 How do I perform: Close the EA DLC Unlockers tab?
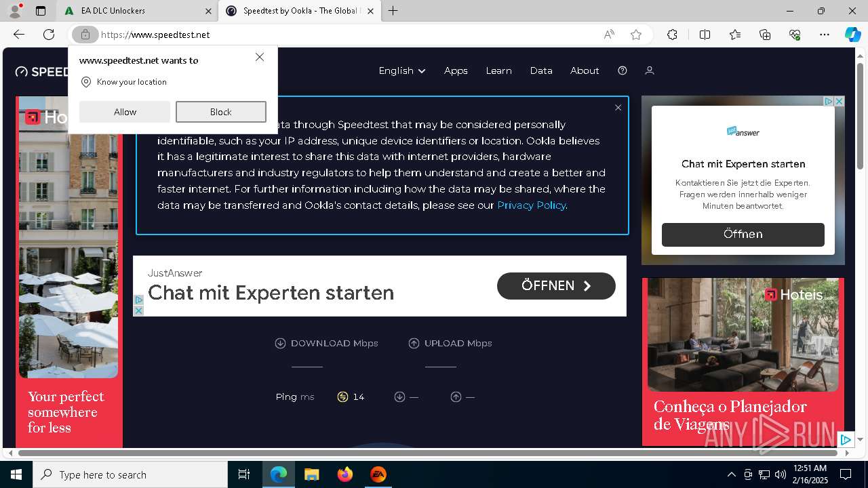(x=208, y=11)
